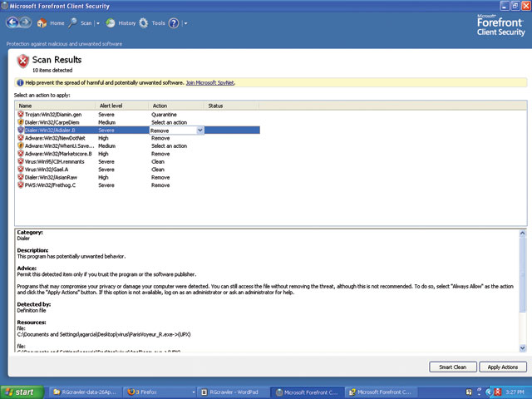Click the details pane scrollbar thumb
This screenshot has width=532, height=399.
(523, 274)
